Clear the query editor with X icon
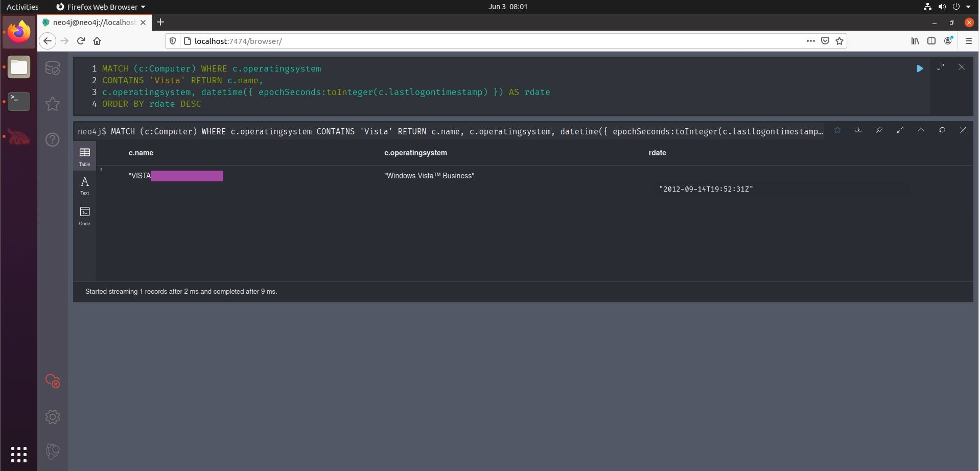This screenshot has width=980, height=471. click(x=962, y=67)
